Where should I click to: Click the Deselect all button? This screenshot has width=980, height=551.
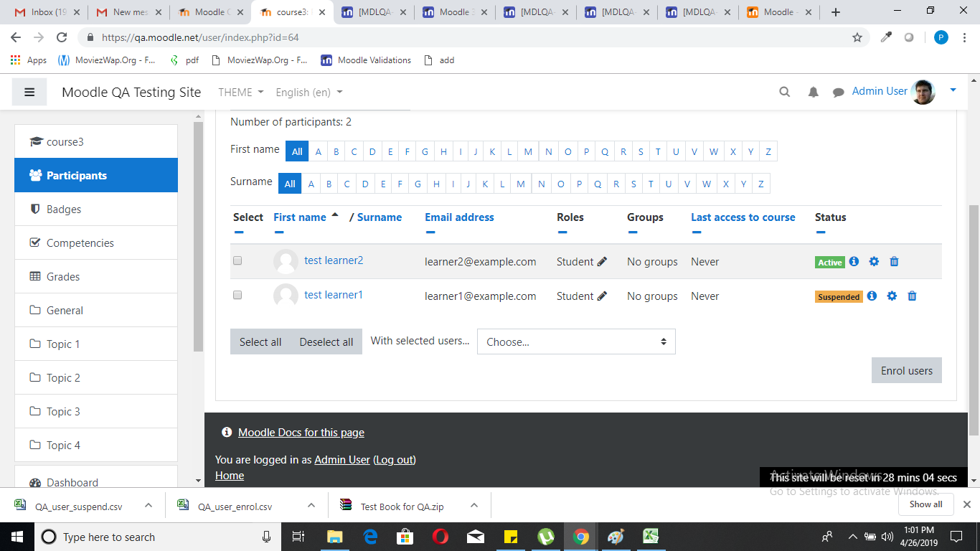click(326, 342)
